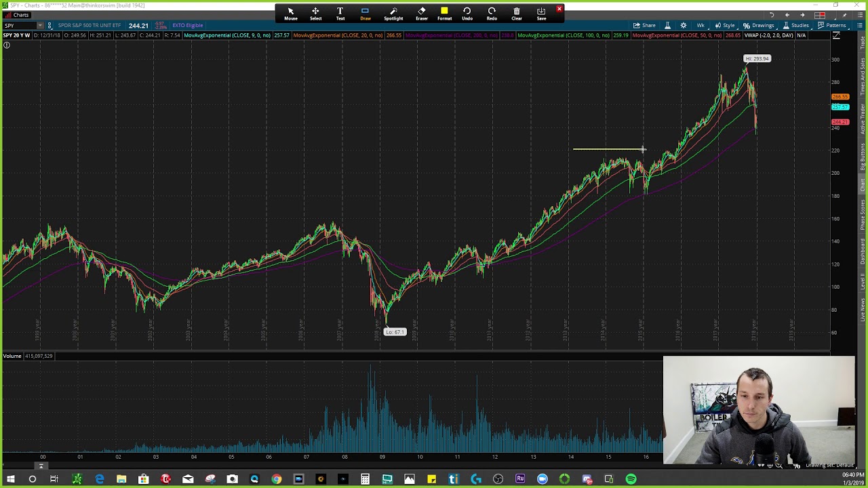Save the annotated screenshot
Image resolution: width=868 pixels, height=488 pixels.
pyautogui.click(x=541, y=13)
